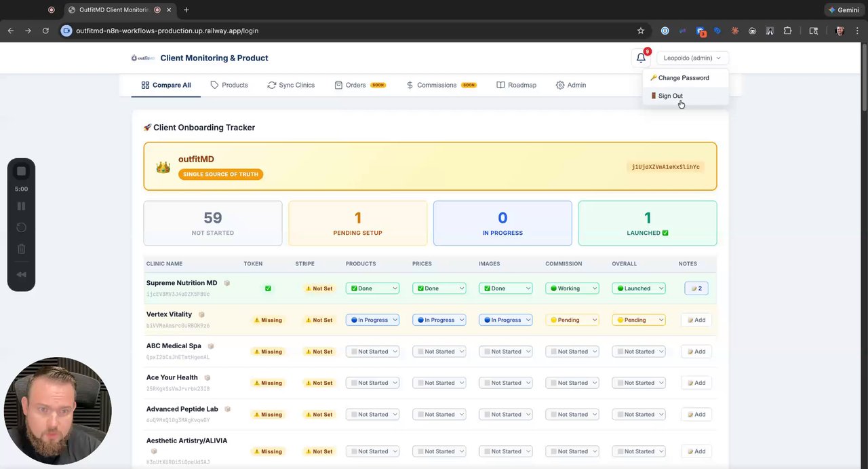Open the 1Password extension icon
Screen dimensions: 868x469
(x=665, y=31)
